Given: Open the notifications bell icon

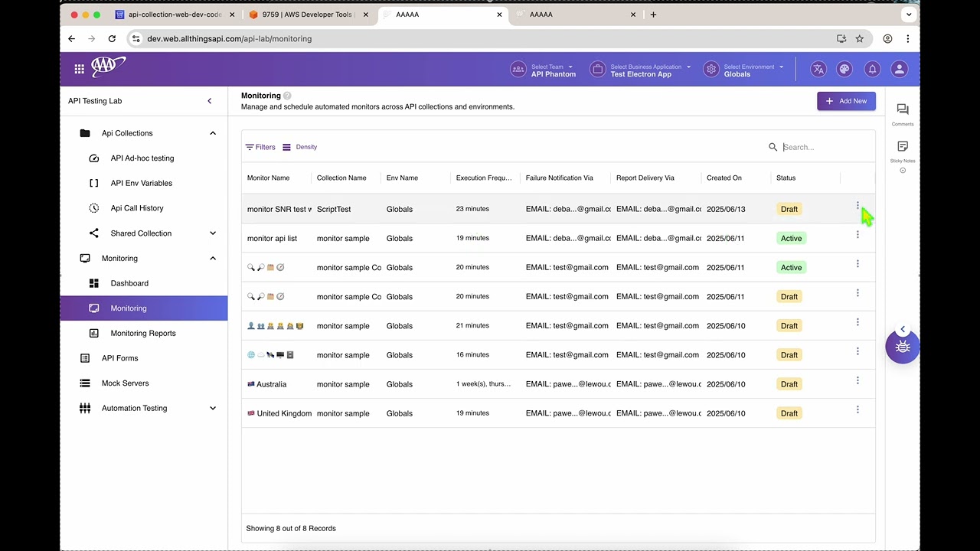Looking at the screenshot, I should tap(872, 69).
